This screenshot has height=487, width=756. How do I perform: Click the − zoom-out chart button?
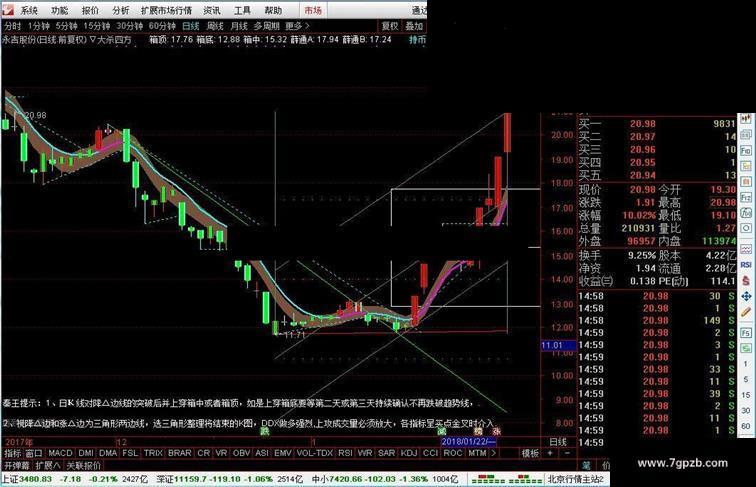567,453
